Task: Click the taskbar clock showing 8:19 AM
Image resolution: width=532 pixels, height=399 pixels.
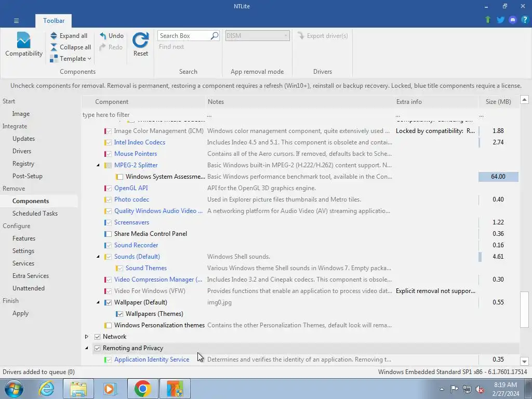Action: pyautogui.click(x=506, y=389)
